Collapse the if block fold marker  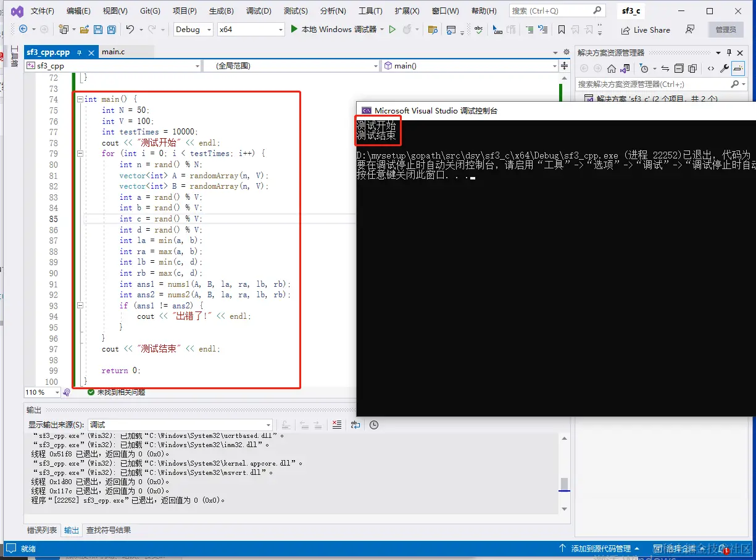(x=80, y=305)
